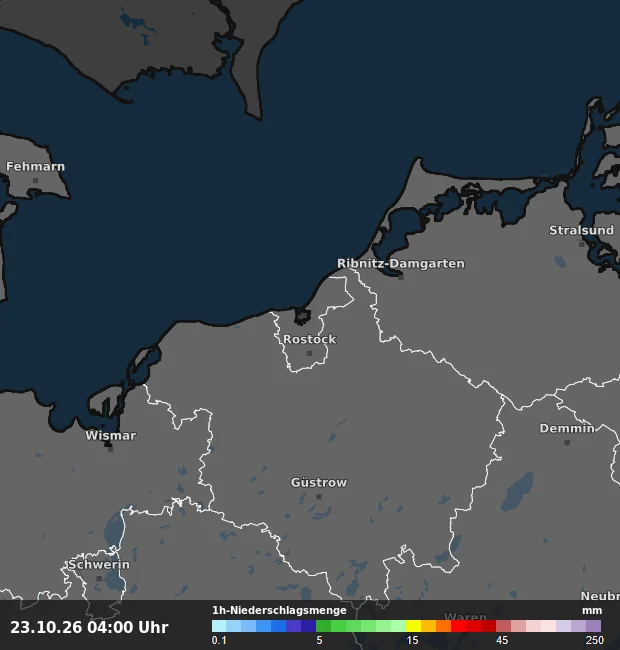
Task: Click the Fehmarn island label
Action: [35, 167]
